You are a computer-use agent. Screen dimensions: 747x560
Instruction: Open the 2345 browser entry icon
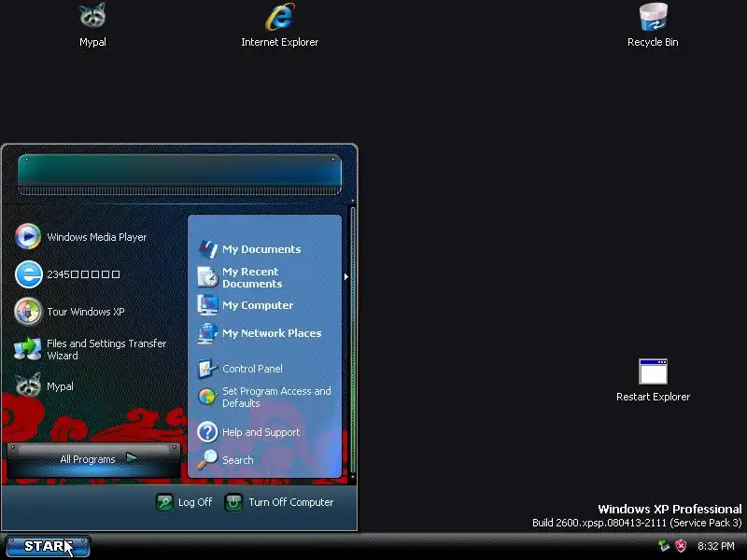pos(28,274)
